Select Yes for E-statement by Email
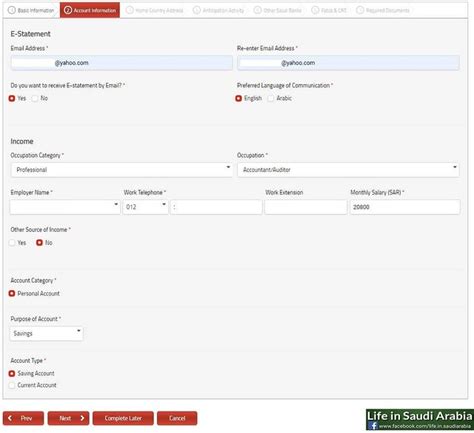This screenshot has height=433, width=474. click(x=12, y=98)
